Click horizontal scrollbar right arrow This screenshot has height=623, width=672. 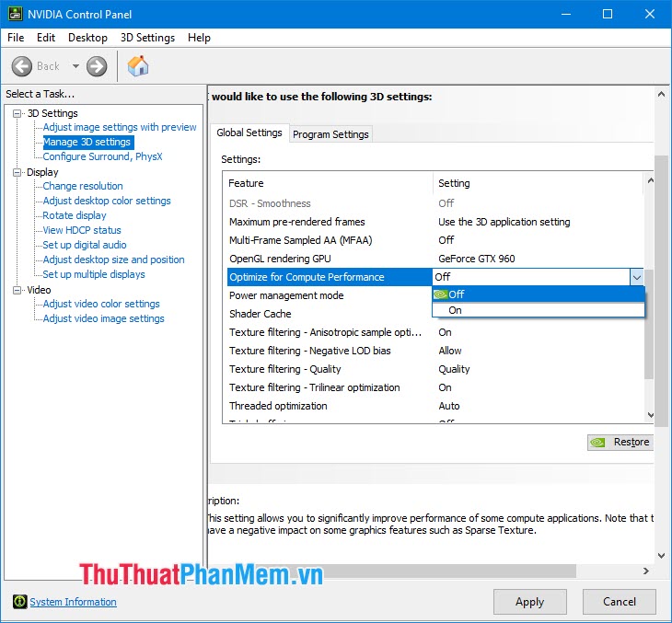coord(646,571)
